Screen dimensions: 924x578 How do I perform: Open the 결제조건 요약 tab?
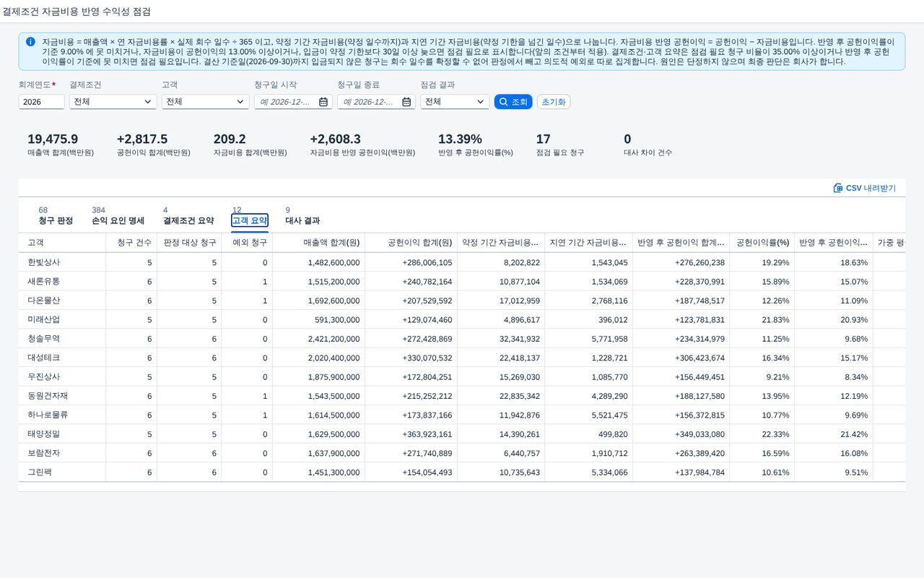click(x=188, y=220)
